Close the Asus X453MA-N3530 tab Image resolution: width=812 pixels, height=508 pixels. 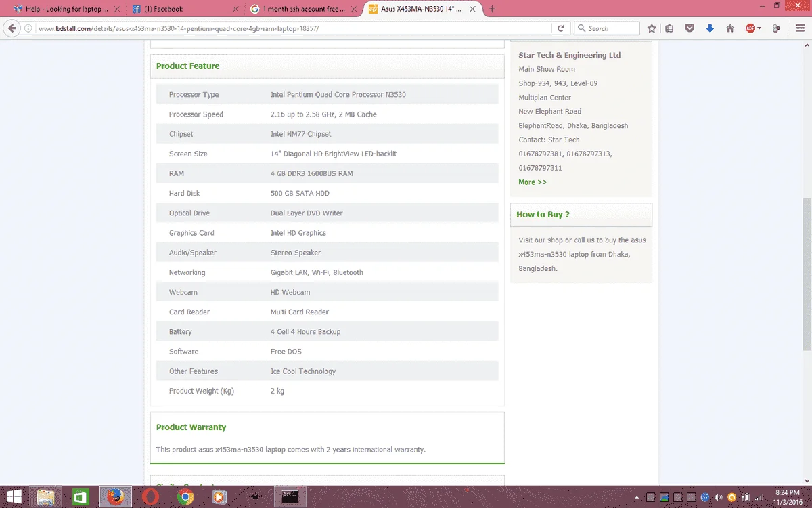point(473,9)
